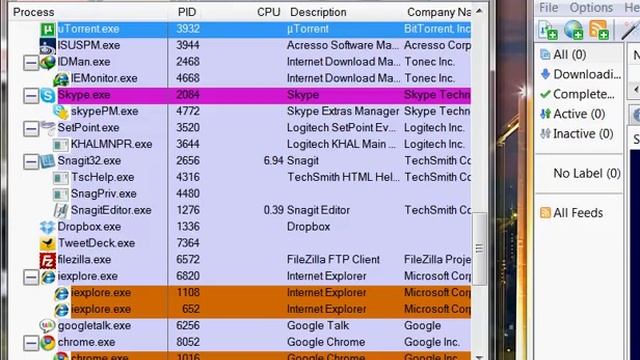Click the Skype.exe icon

[x=48, y=95]
